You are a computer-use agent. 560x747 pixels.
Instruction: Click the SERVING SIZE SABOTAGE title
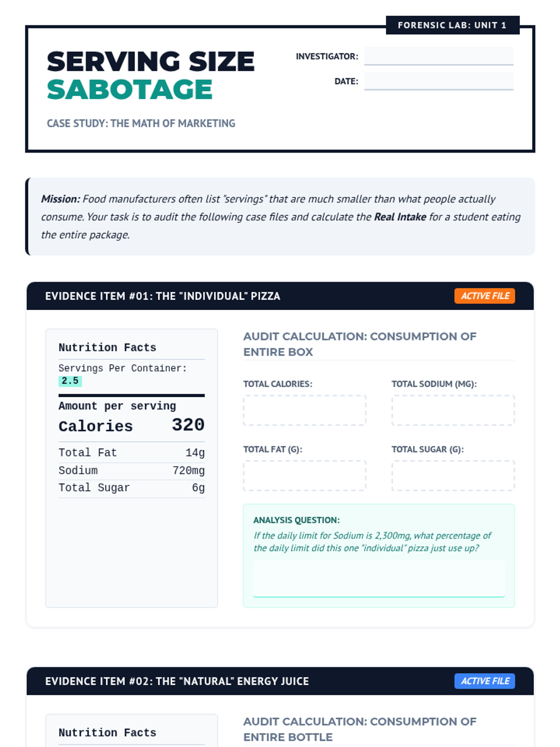click(150, 75)
